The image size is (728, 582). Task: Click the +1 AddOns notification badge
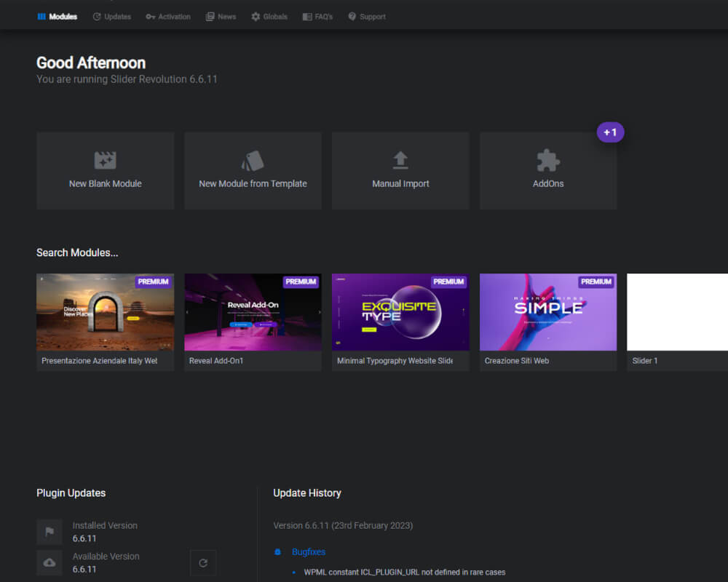pyautogui.click(x=610, y=132)
